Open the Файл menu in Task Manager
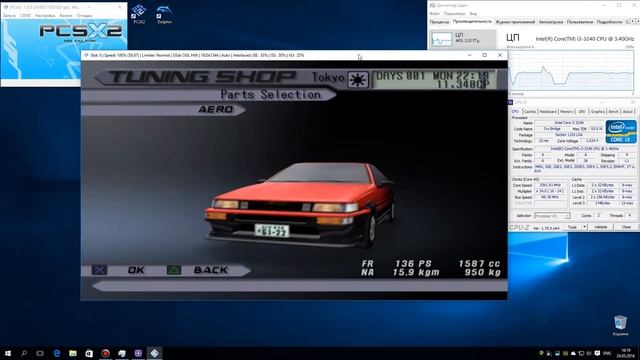The image size is (640, 360). pos(435,13)
